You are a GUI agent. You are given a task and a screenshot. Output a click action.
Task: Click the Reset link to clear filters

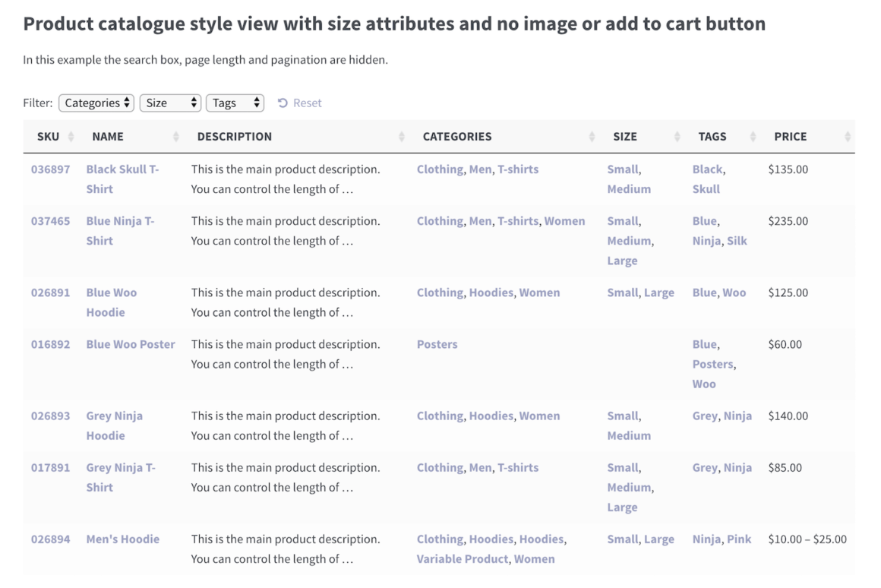coord(306,103)
